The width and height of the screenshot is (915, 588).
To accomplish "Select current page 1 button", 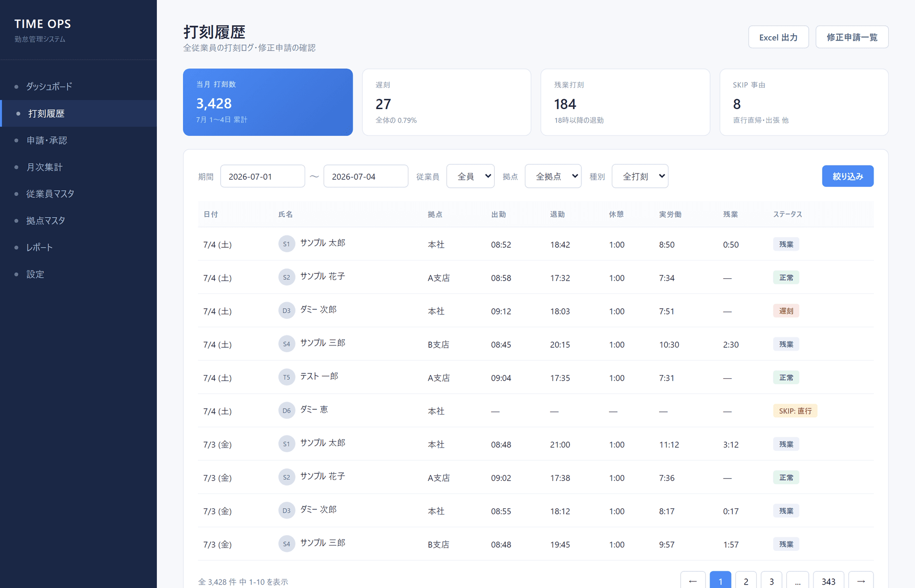I will 720,581.
